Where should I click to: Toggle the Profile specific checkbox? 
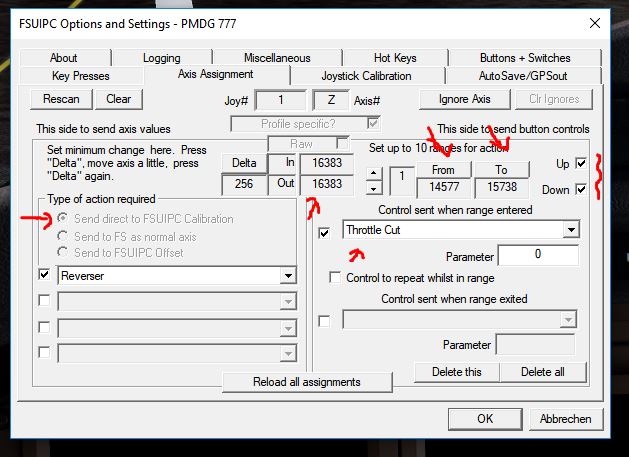[373, 123]
